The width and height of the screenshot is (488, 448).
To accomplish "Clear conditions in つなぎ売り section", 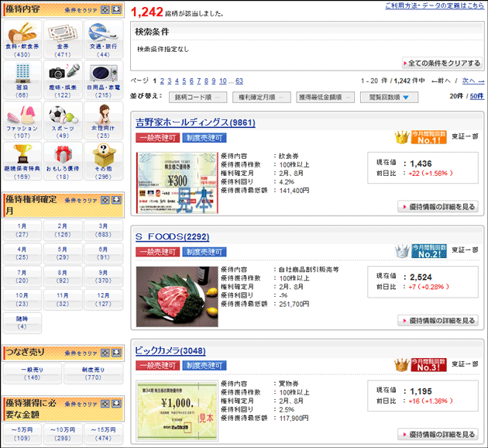I will 81,353.
